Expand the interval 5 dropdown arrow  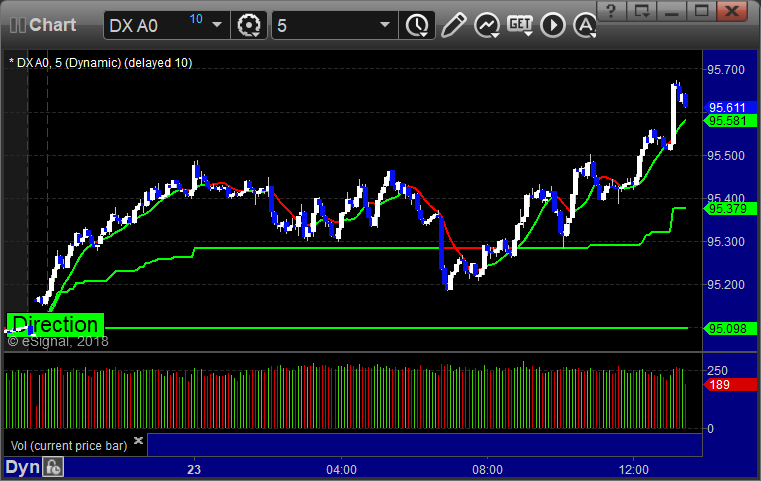pyautogui.click(x=385, y=25)
